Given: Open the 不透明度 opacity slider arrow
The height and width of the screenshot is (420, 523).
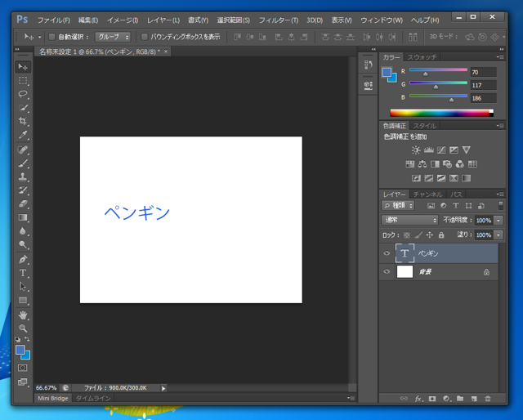Looking at the screenshot, I should (x=498, y=220).
